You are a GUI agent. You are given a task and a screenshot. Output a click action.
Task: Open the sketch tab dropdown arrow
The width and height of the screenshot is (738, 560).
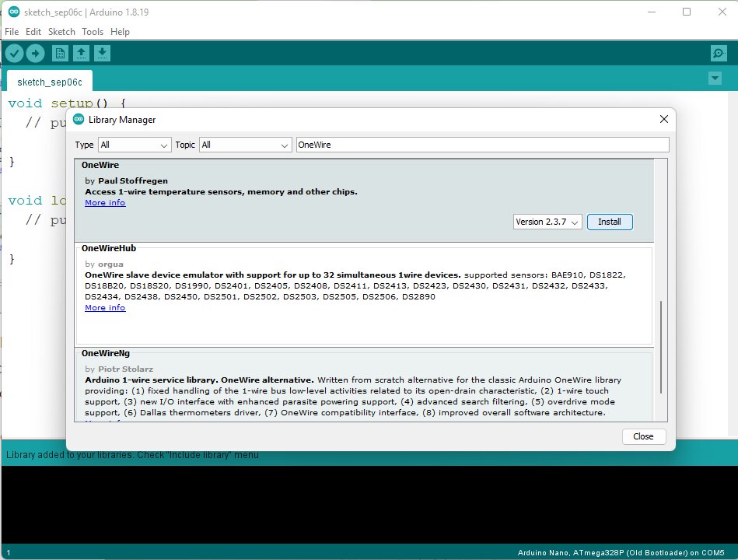715,78
